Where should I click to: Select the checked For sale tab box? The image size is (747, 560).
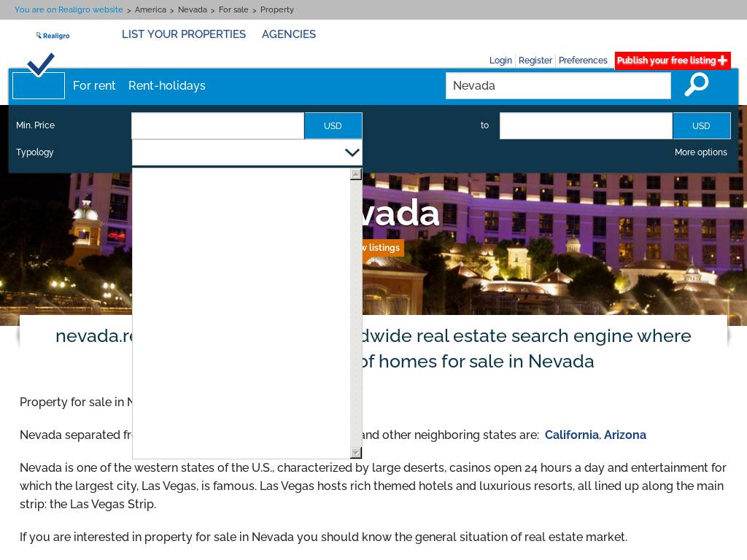[39, 85]
